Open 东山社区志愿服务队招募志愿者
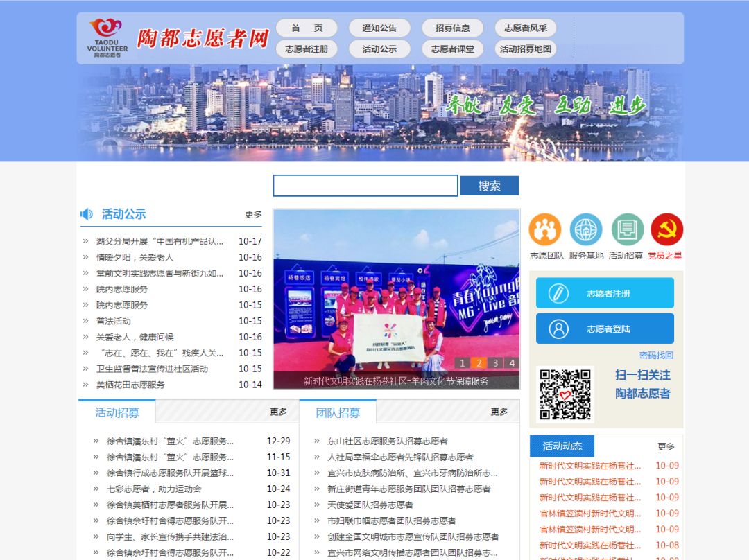Screen dimensions: 749x560 tap(388, 441)
